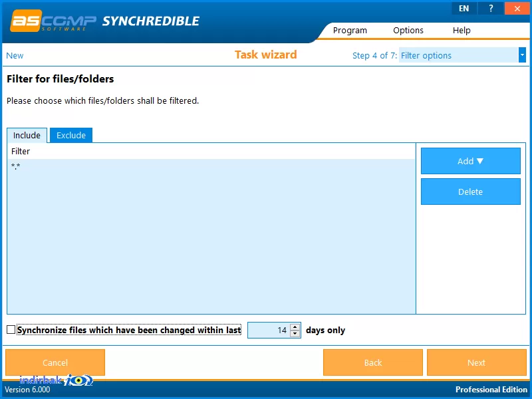Open the Options menu

tap(408, 30)
